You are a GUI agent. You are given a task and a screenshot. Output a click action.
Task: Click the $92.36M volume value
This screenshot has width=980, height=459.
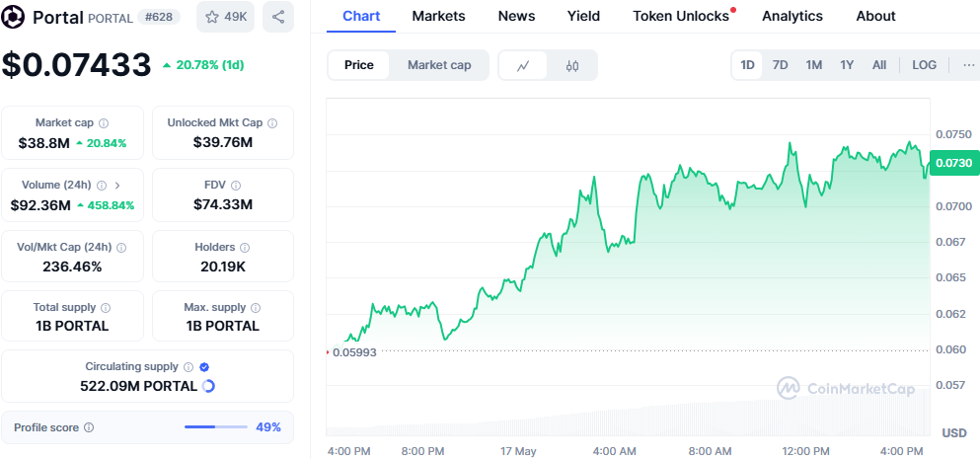point(40,205)
